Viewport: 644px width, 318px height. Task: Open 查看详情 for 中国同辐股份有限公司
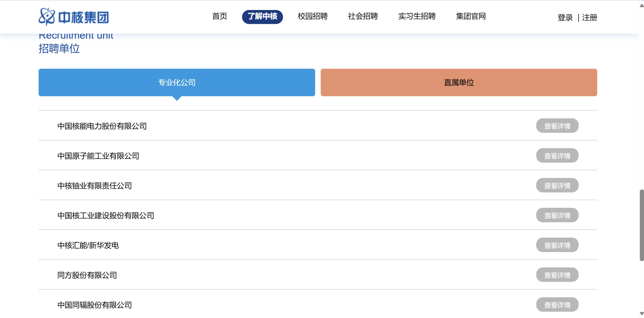point(557,304)
